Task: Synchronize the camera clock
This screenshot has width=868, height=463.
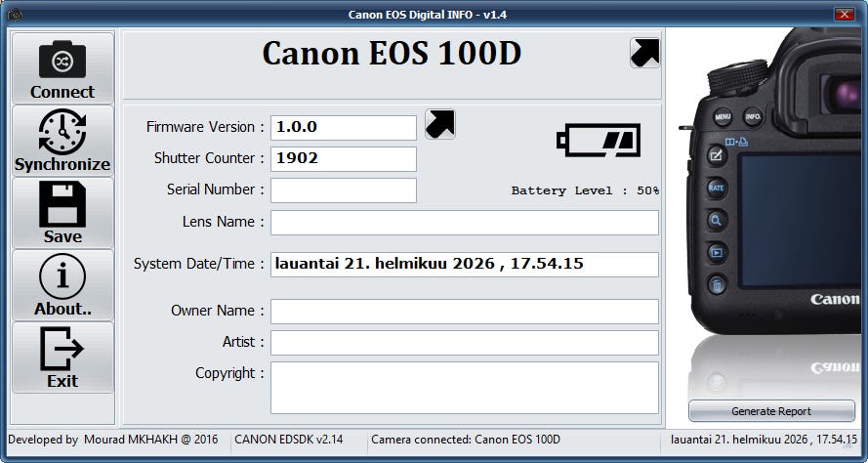Action: (62, 141)
